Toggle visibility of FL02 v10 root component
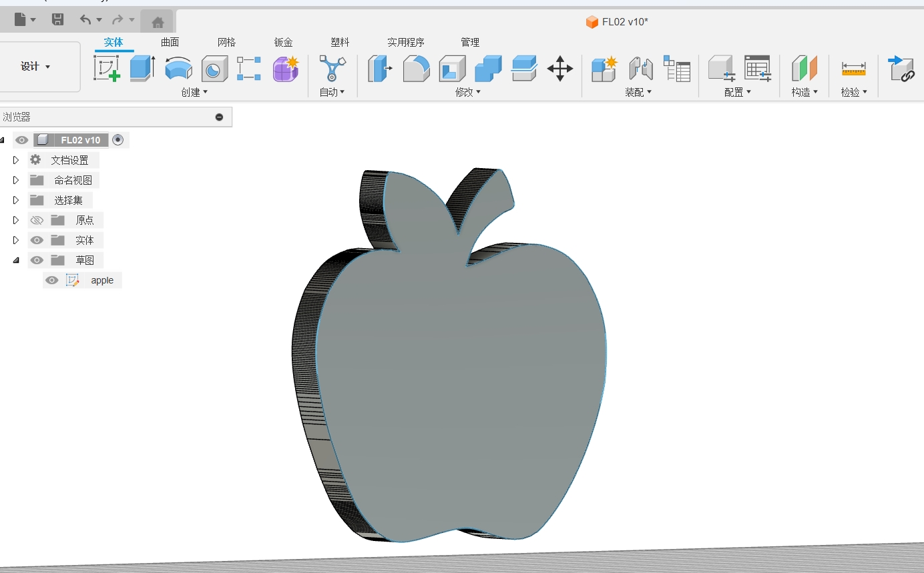The width and height of the screenshot is (924, 573). [x=22, y=140]
